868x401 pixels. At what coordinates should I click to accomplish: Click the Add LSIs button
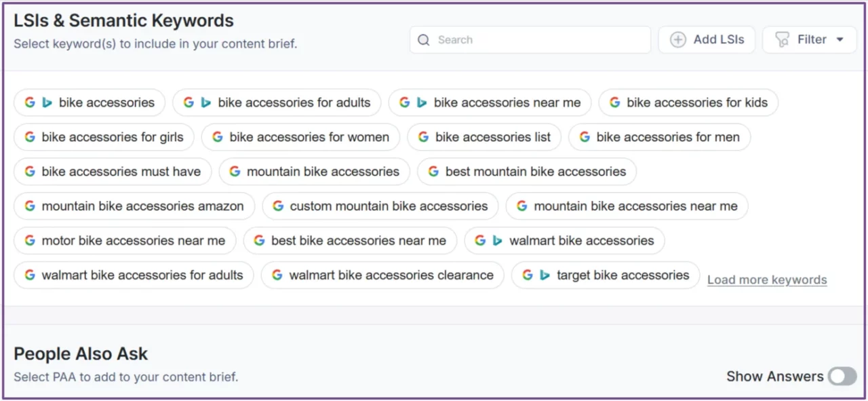pyautogui.click(x=707, y=39)
